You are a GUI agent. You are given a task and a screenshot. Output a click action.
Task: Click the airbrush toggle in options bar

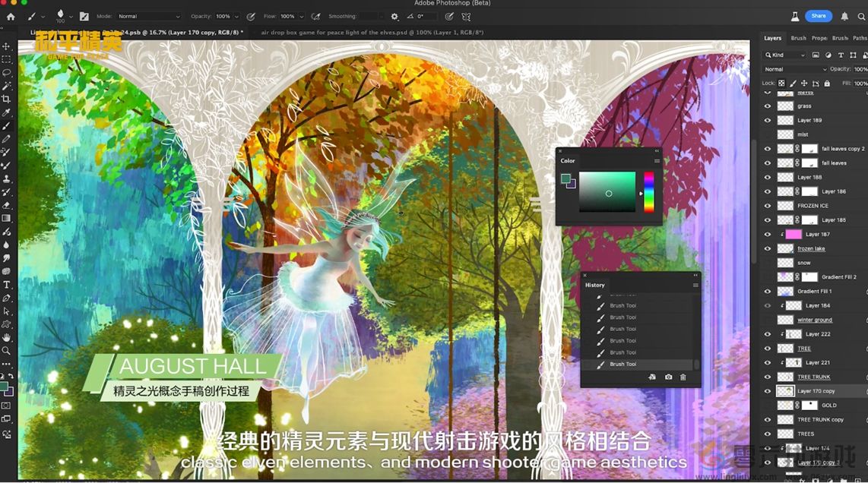click(x=315, y=16)
